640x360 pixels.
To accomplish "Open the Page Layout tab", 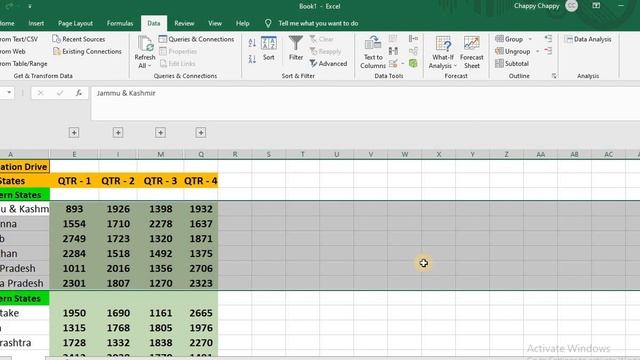I will click(x=75, y=23).
